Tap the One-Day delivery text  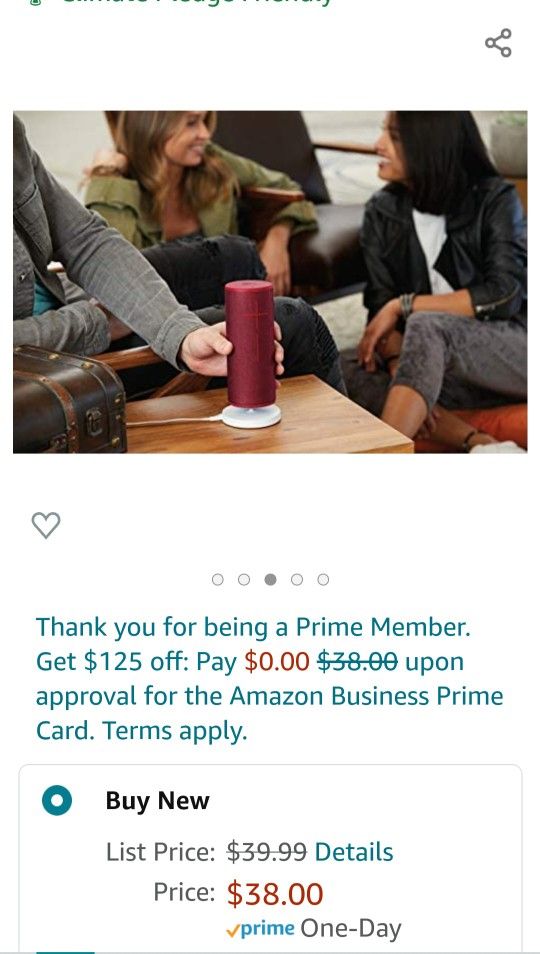(351, 928)
